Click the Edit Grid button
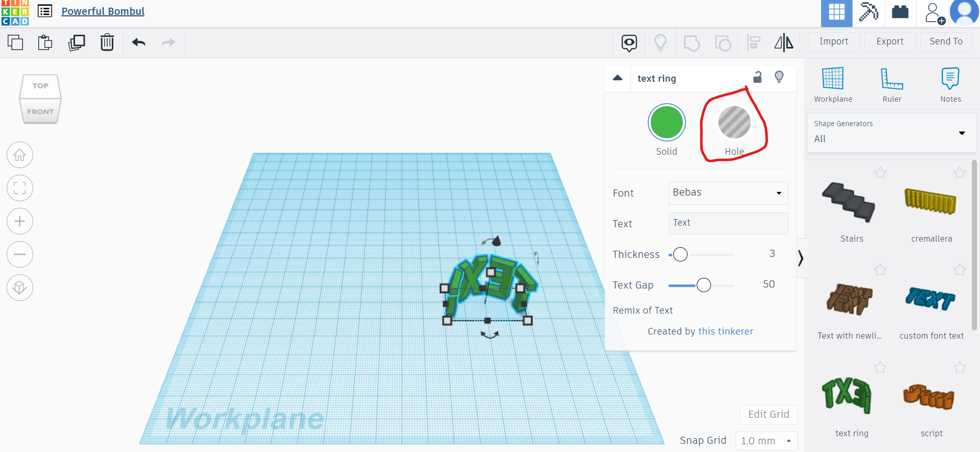Screen dimensions: 980x452 [x=769, y=415]
